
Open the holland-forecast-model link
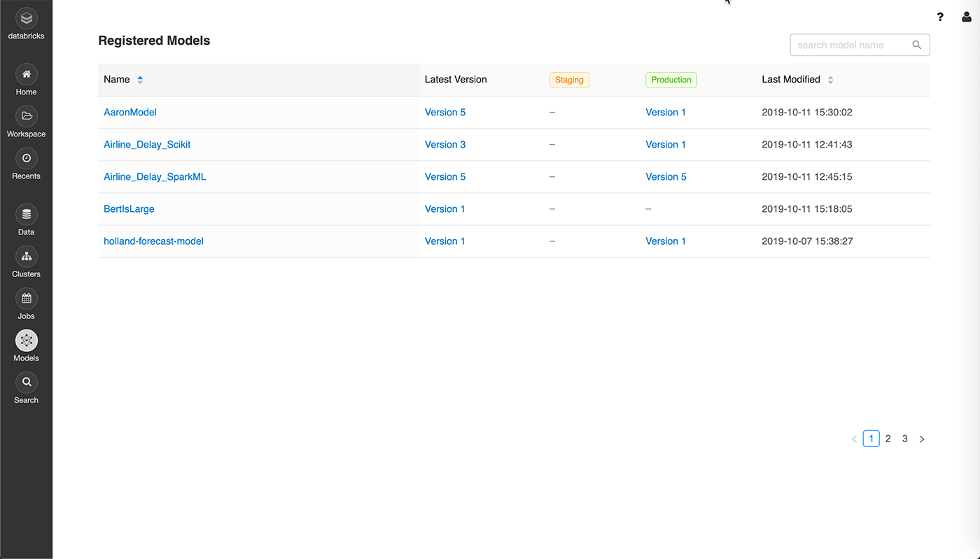(x=153, y=241)
